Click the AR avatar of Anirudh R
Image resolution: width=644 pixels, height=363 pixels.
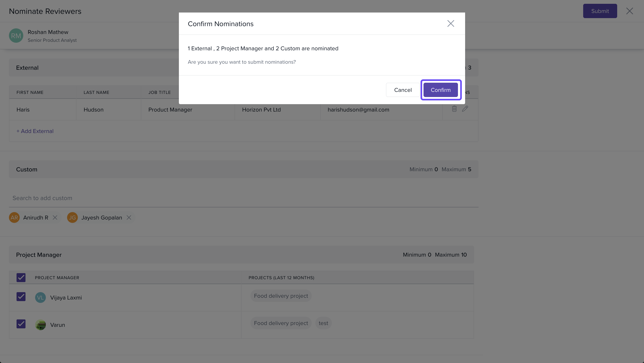coord(14,218)
